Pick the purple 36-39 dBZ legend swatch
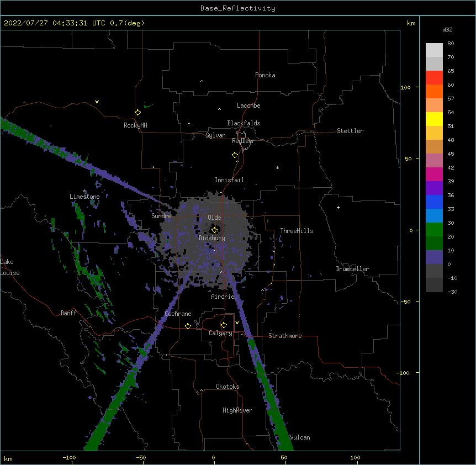This screenshot has height=465, width=476. tap(434, 188)
